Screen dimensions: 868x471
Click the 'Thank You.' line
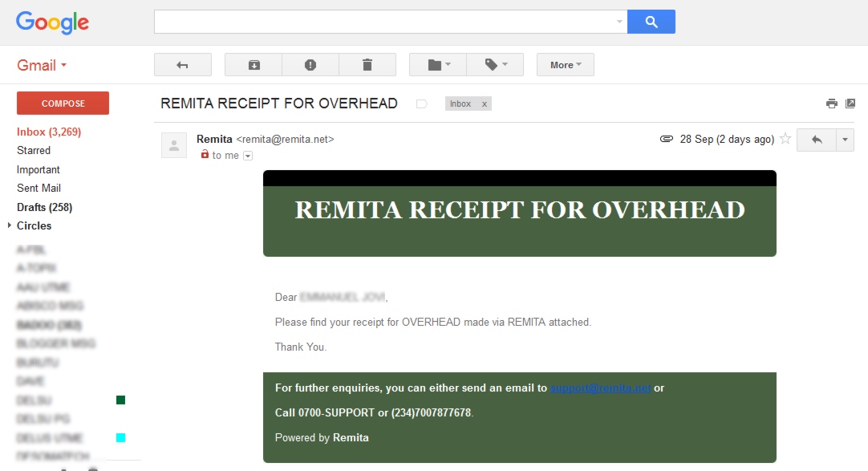pos(301,347)
